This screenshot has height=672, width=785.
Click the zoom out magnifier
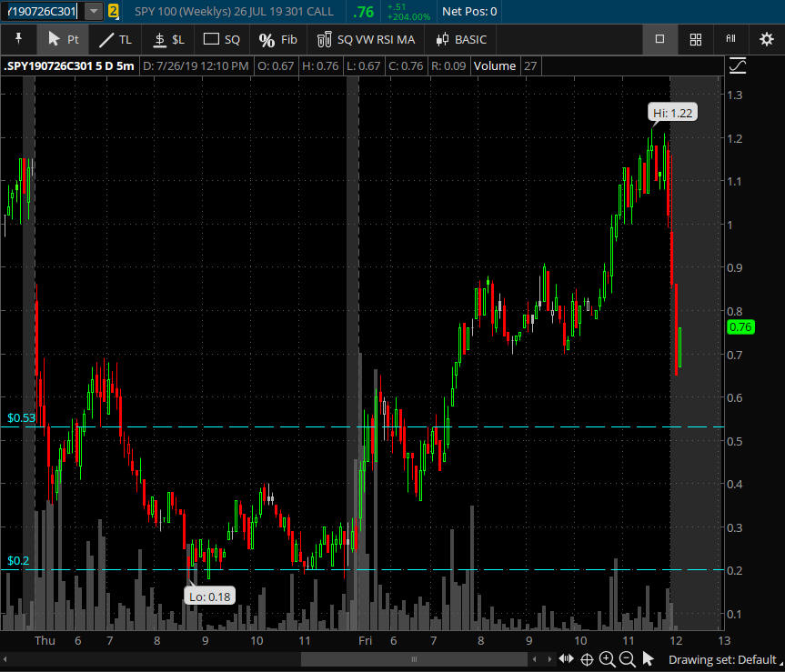(x=628, y=659)
